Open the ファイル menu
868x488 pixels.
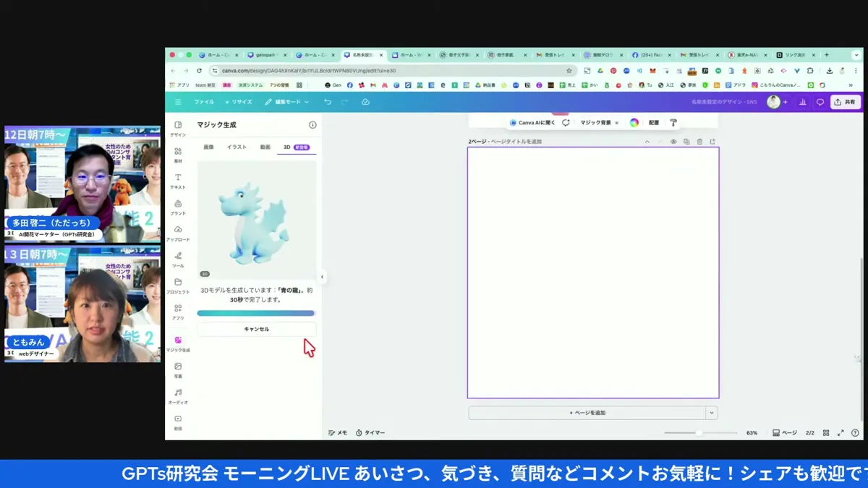tap(204, 102)
